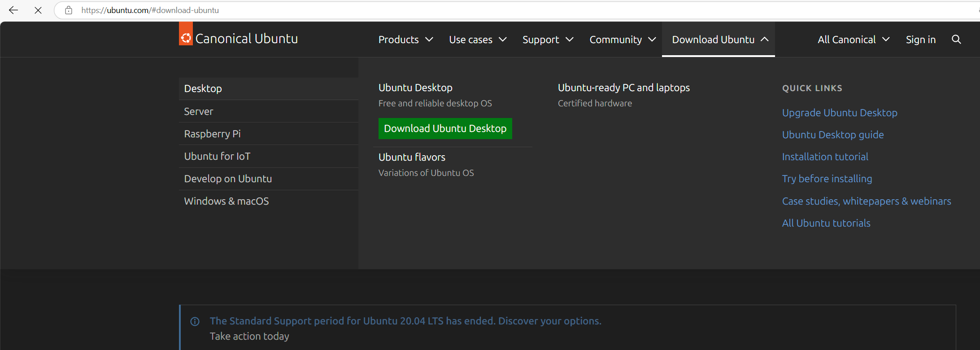Open Ubuntu-ready PC and laptops link

click(624, 87)
